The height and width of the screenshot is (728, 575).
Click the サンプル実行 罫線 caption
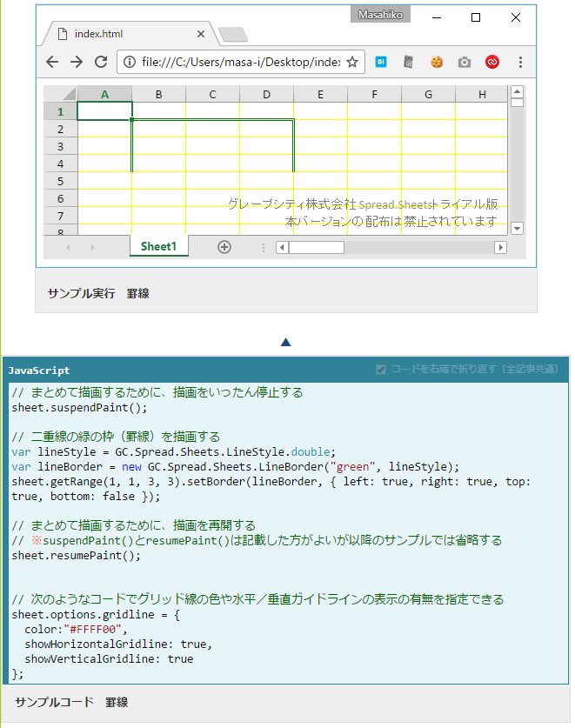tap(98, 293)
